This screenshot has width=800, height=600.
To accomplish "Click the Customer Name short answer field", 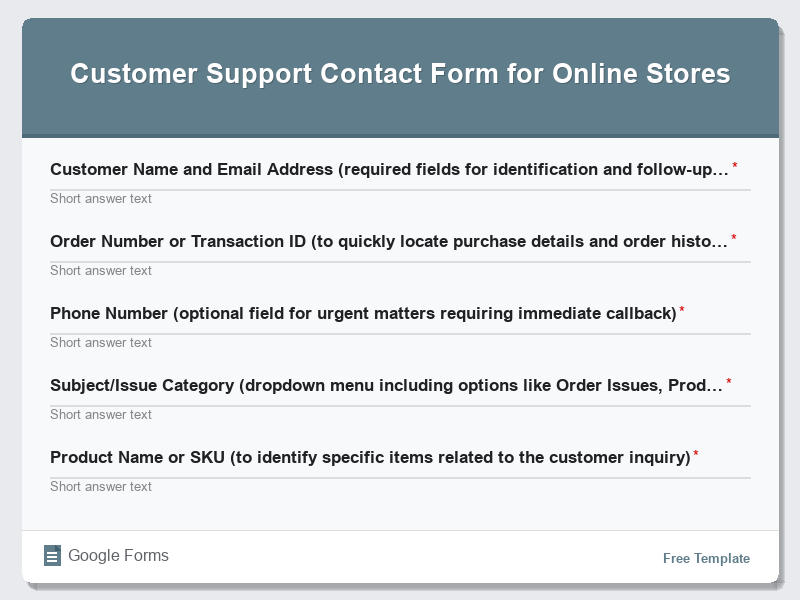I will tap(400, 198).
